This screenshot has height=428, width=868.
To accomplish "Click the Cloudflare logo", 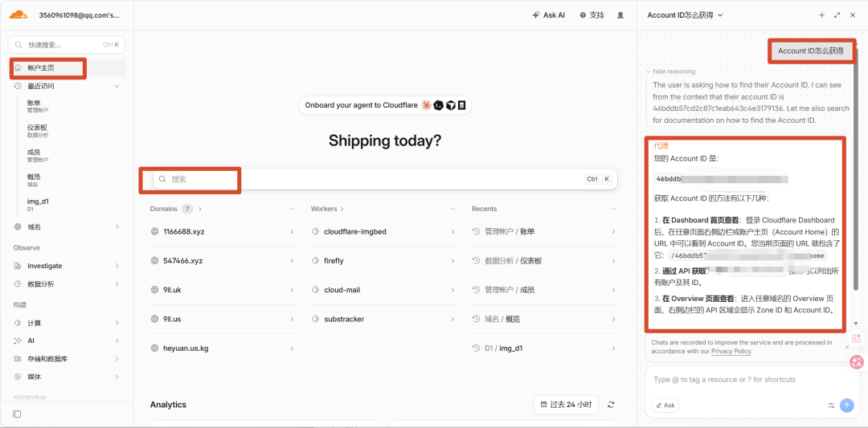I will (x=18, y=15).
